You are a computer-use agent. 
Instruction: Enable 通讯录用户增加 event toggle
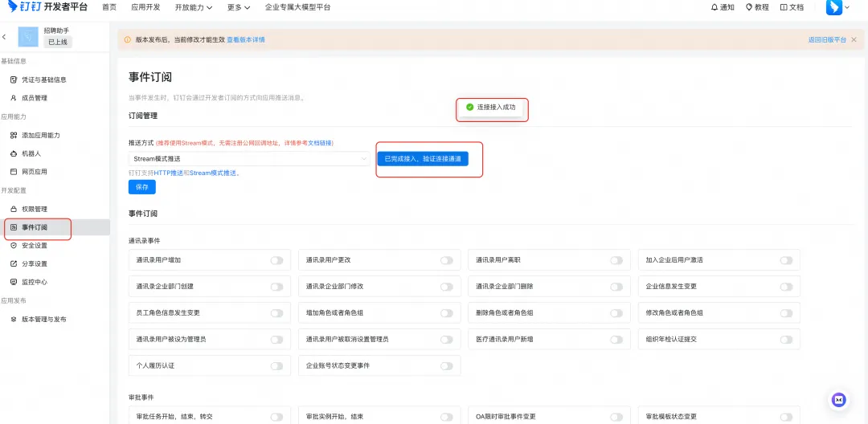tap(276, 260)
